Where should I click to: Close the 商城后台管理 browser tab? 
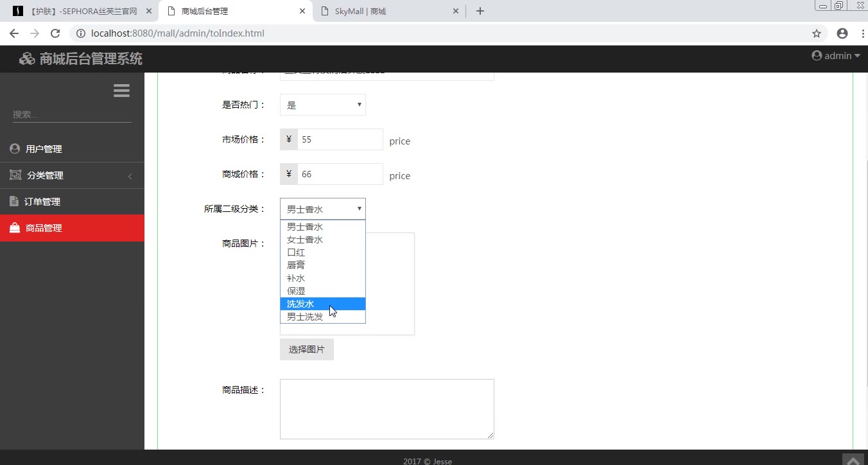tap(303, 11)
